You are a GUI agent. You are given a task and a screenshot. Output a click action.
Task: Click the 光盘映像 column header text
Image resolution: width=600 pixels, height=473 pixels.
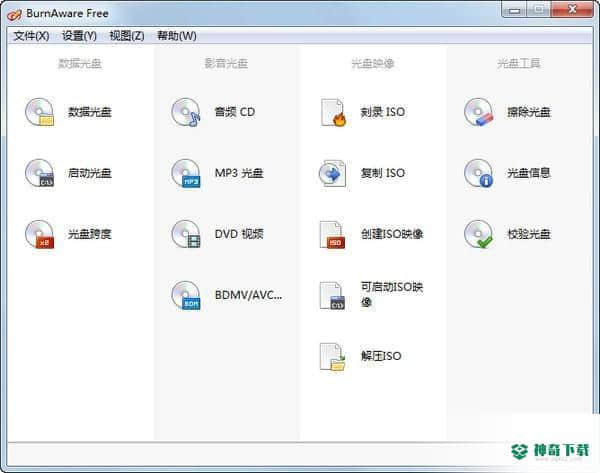click(x=373, y=63)
